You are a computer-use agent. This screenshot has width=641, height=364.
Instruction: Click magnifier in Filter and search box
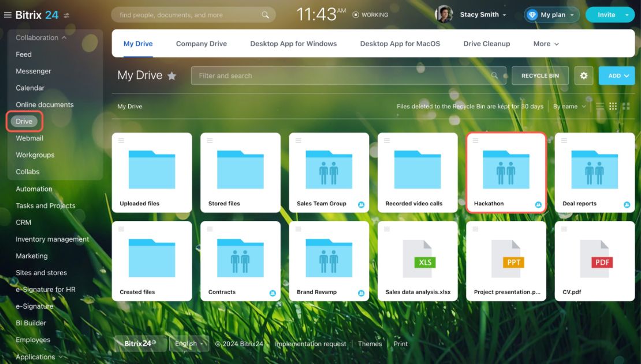click(495, 76)
